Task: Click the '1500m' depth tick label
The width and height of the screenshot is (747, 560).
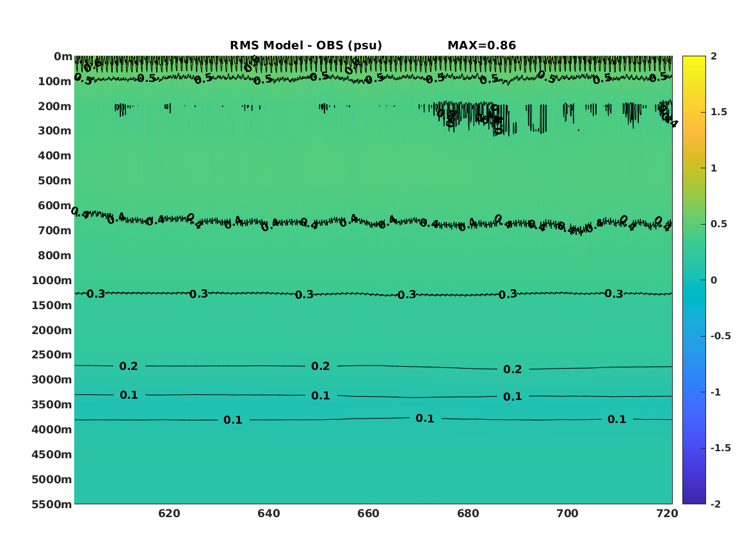Action: pos(51,305)
